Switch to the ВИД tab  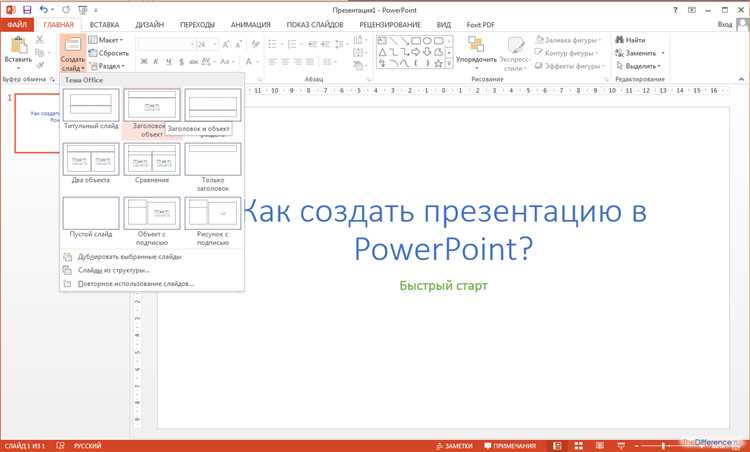(x=443, y=24)
